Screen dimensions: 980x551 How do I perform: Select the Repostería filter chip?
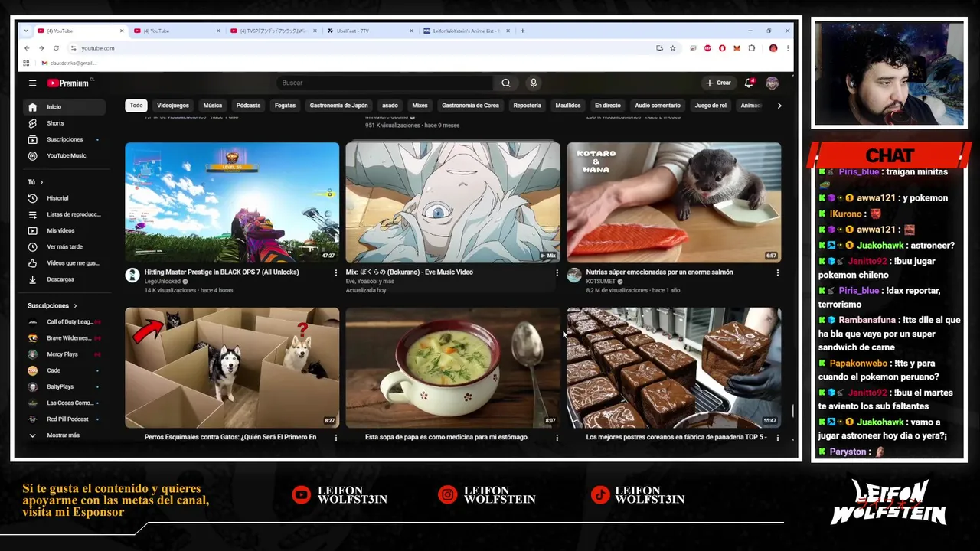click(x=528, y=106)
